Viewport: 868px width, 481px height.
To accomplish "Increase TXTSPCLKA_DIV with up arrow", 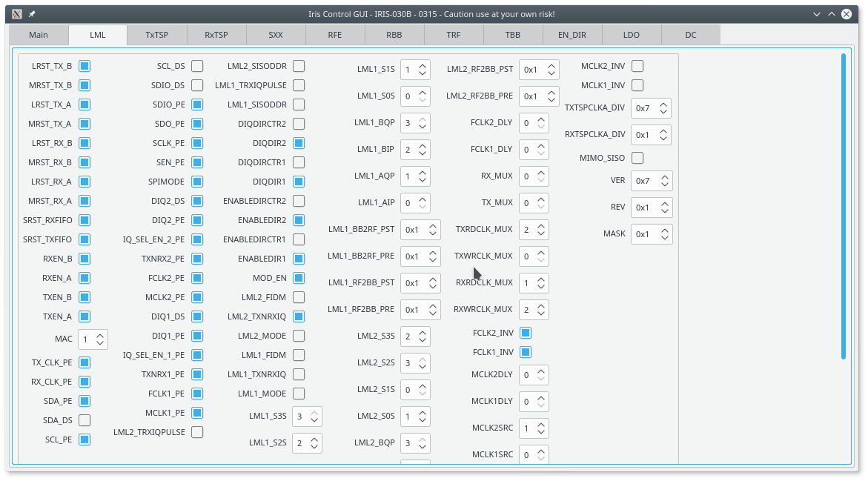I will pyautogui.click(x=663, y=104).
